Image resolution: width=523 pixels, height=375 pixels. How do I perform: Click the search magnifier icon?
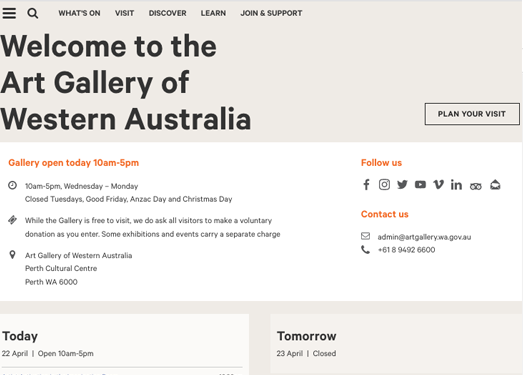click(x=33, y=13)
